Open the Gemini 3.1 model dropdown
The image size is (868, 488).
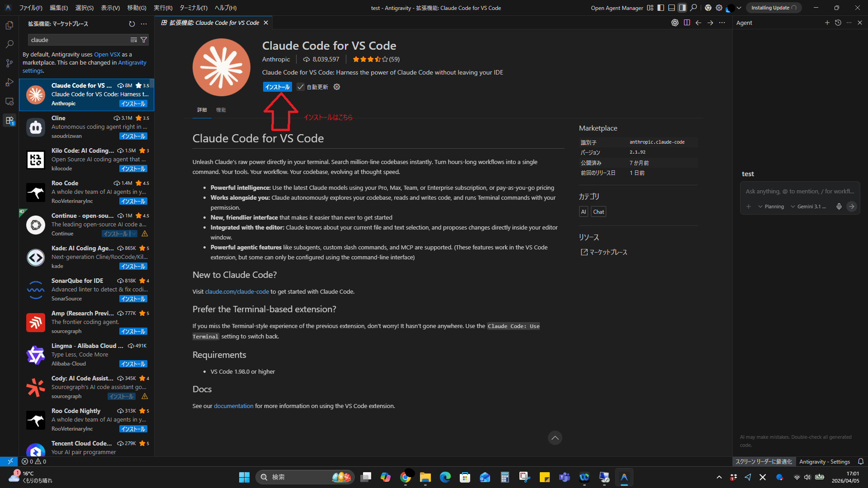click(808, 206)
